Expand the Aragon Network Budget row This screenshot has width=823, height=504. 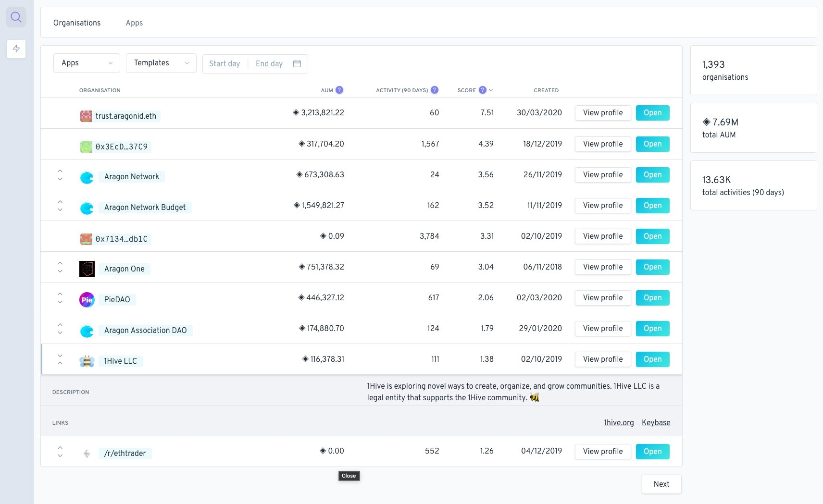pos(60,206)
